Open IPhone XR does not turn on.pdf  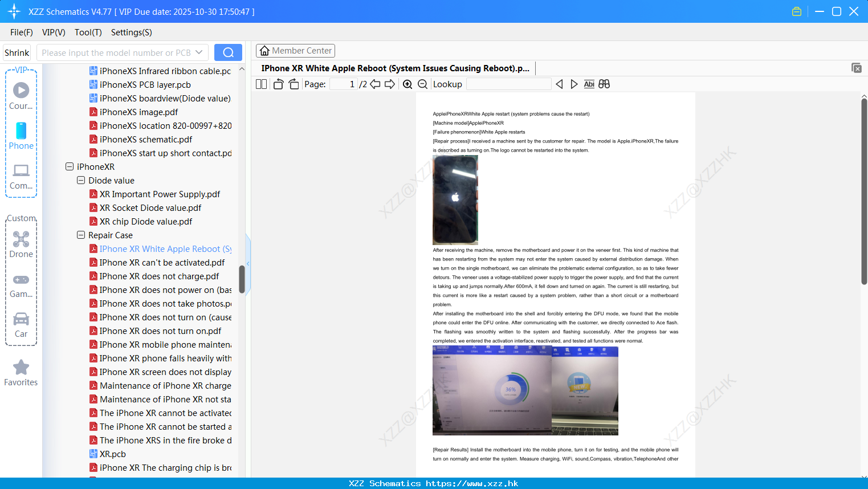156,331
